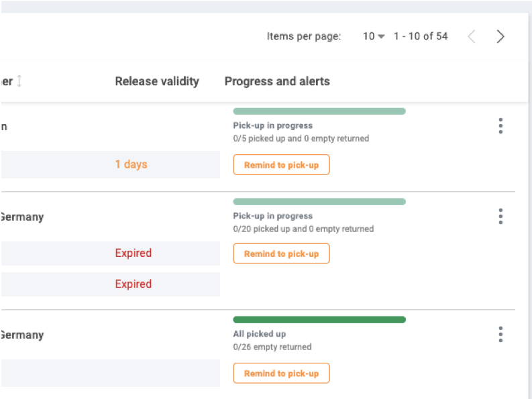This screenshot has width=532, height=399.
Task: Click the sort arrows icon beside column header
Action: coord(19,81)
